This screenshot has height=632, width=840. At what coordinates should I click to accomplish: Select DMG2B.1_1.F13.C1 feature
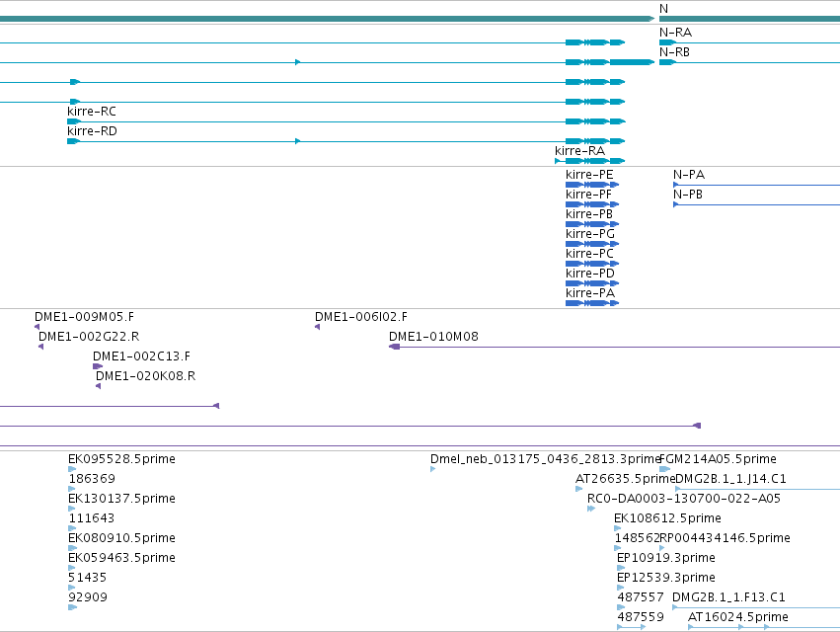pyautogui.click(x=728, y=597)
